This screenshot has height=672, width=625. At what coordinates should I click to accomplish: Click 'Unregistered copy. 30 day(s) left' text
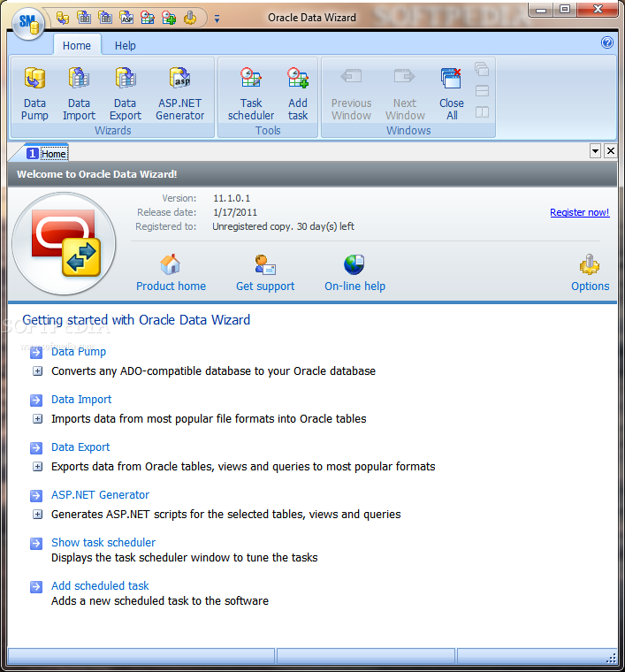click(283, 226)
